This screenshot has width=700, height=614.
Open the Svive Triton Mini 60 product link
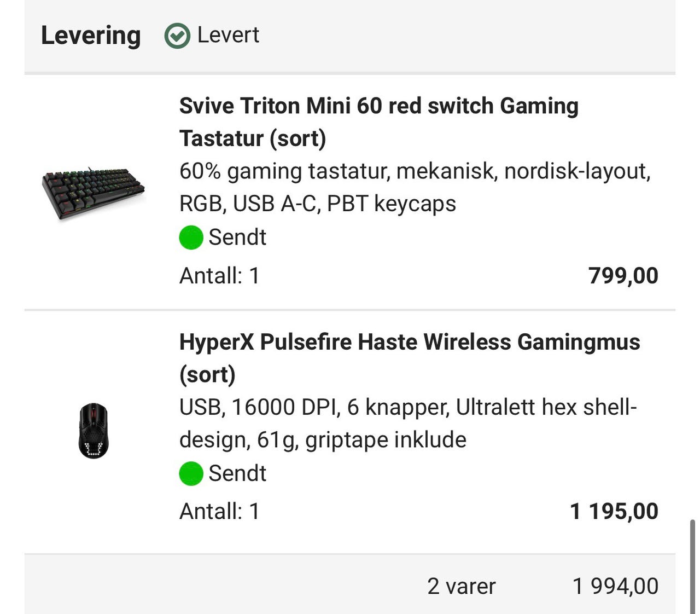(378, 121)
